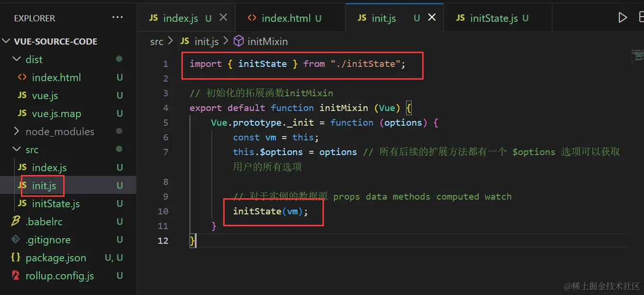Click "Vue.prototype._init" on line 5
The width and height of the screenshot is (644, 295).
tap(263, 122)
